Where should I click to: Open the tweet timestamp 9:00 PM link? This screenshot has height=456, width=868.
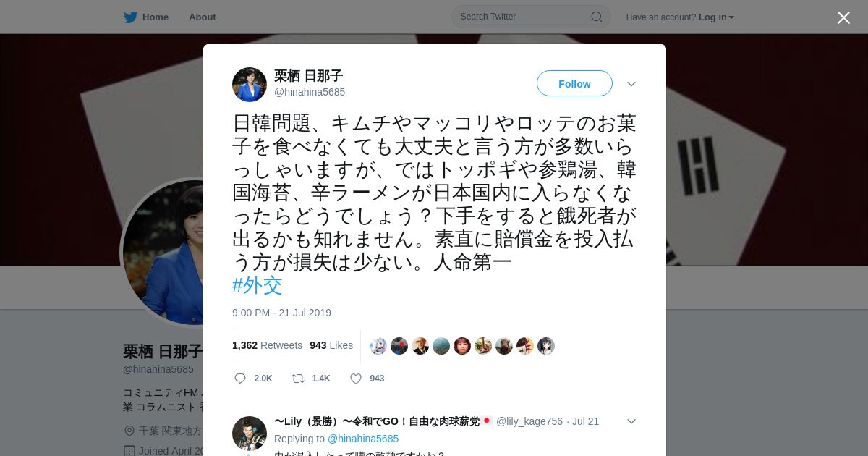pos(281,313)
